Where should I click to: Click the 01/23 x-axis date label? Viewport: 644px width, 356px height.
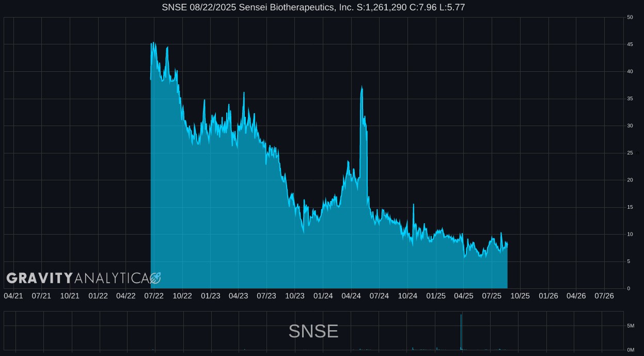tap(211, 296)
